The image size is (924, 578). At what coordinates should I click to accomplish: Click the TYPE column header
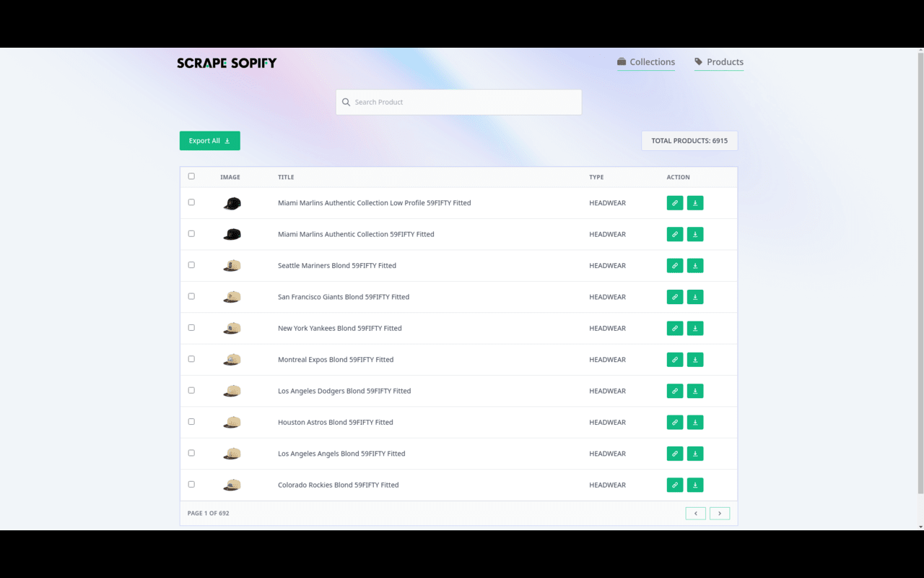coord(596,177)
